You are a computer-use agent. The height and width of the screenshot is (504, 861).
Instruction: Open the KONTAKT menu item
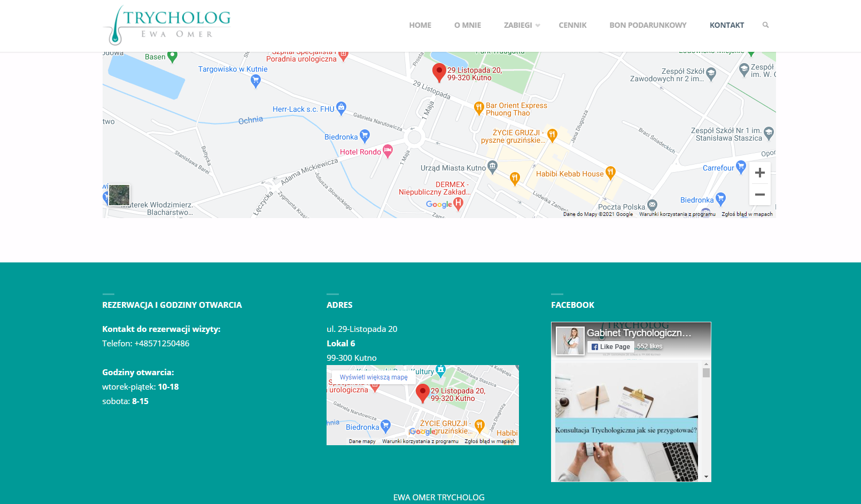click(727, 25)
